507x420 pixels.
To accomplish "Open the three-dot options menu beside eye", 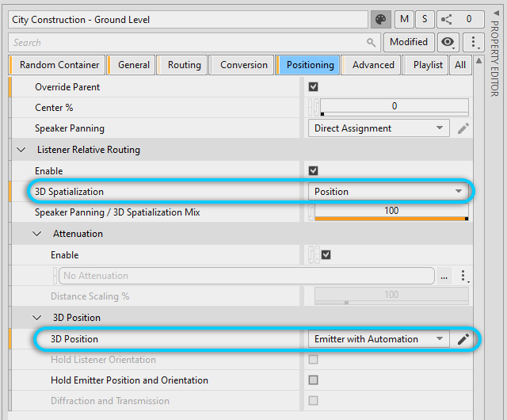I will 473,43.
